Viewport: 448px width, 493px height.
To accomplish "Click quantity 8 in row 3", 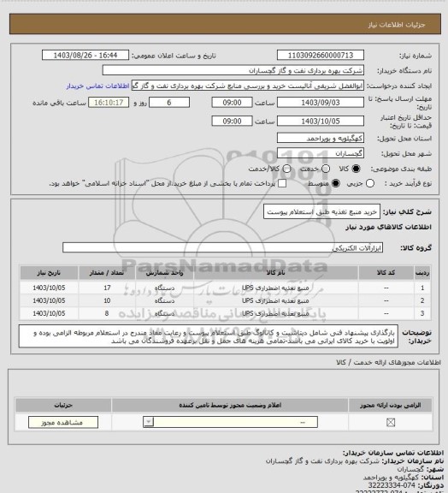I will pyautogui.click(x=107, y=313).
